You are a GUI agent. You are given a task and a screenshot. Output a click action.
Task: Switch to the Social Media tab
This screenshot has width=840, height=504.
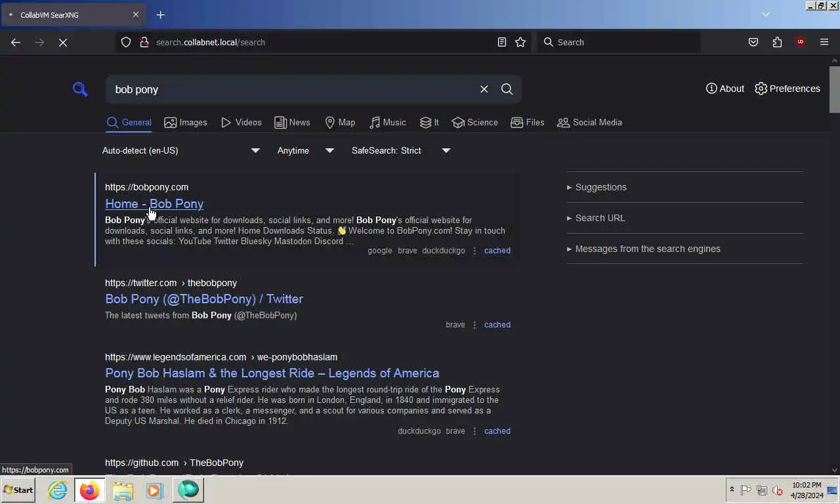(x=589, y=123)
